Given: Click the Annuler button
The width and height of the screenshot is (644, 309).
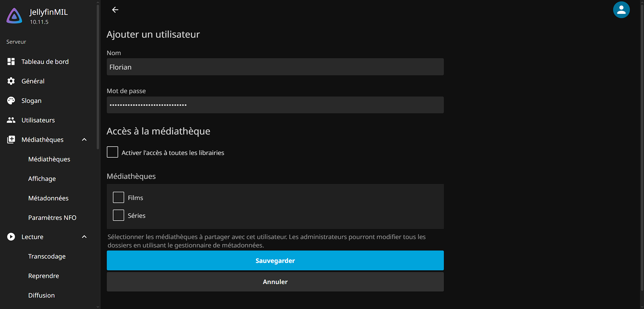Looking at the screenshot, I should [275, 282].
